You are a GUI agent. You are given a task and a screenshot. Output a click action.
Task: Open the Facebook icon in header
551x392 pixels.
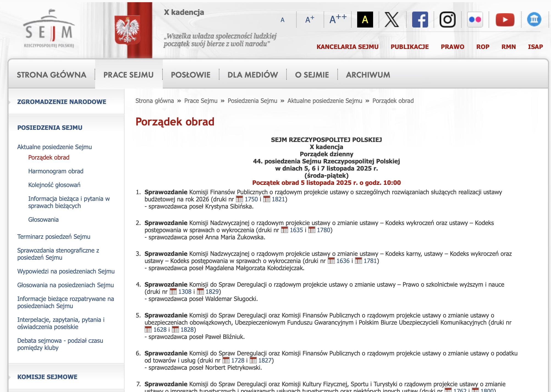coord(420,20)
